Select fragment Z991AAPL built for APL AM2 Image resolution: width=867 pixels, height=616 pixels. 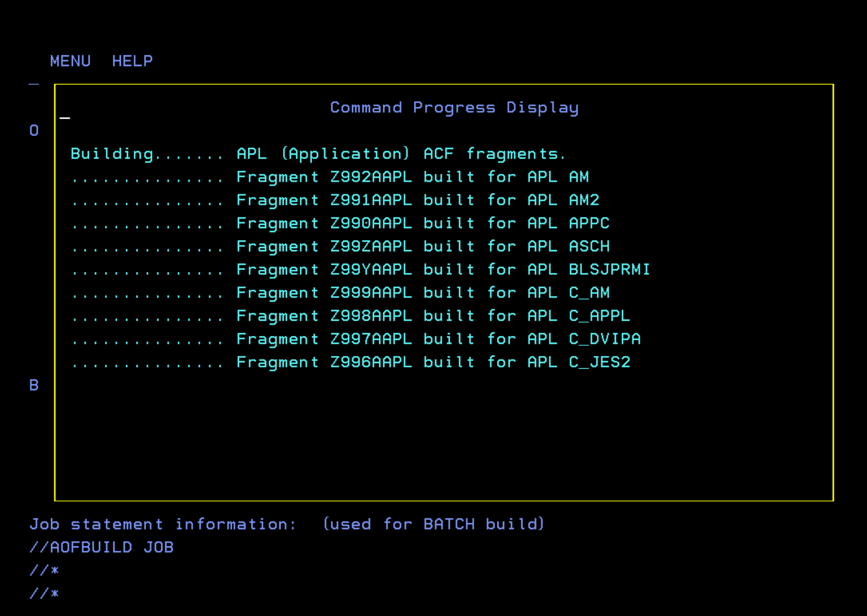tap(335, 200)
